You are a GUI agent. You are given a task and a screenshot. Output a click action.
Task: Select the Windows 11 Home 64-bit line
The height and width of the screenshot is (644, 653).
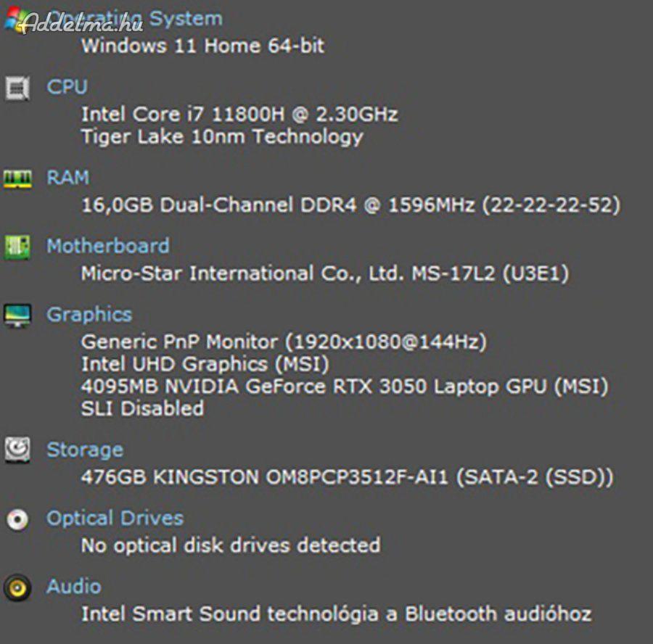click(x=203, y=46)
